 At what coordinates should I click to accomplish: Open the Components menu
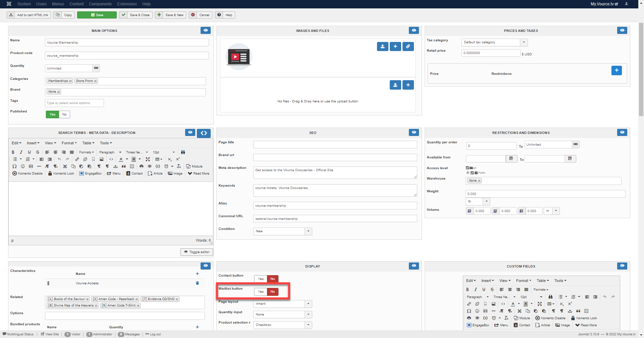point(100,4)
